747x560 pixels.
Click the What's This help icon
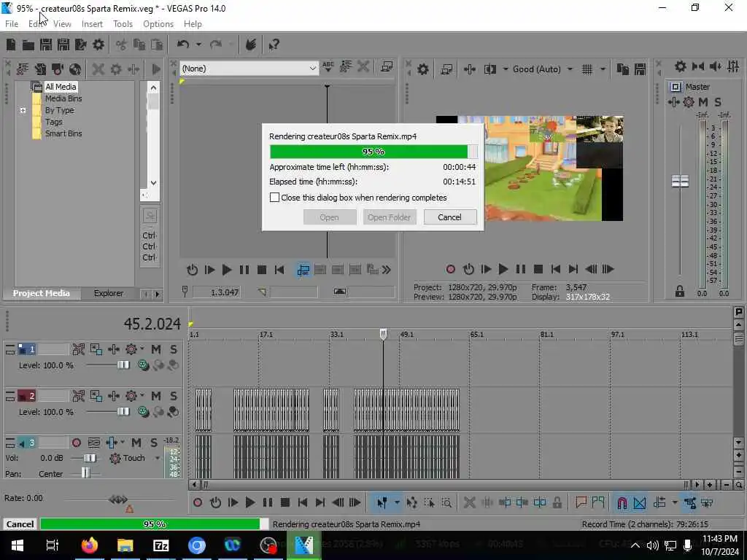click(x=274, y=44)
